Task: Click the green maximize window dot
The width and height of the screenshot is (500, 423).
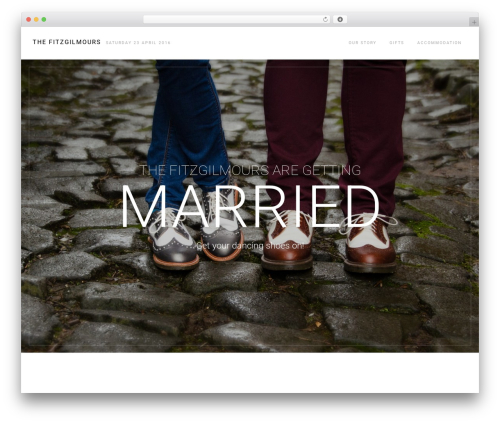Action: (x=44, y=19)
